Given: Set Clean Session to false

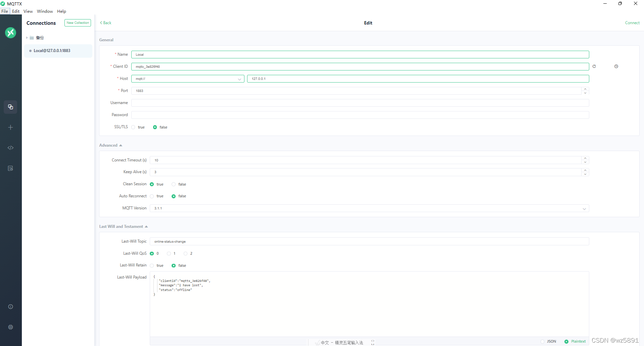Looking at the screenshot, I should 174,184.
